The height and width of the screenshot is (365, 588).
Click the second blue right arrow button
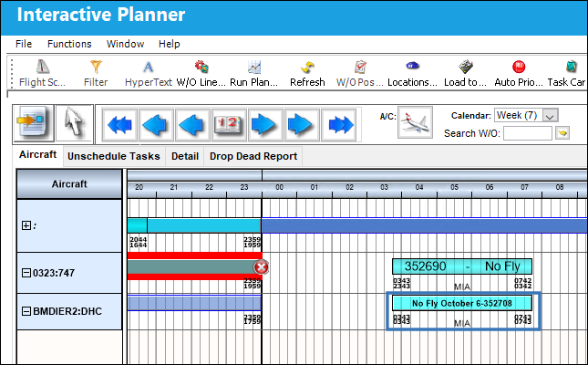click(x=302, y=125)
